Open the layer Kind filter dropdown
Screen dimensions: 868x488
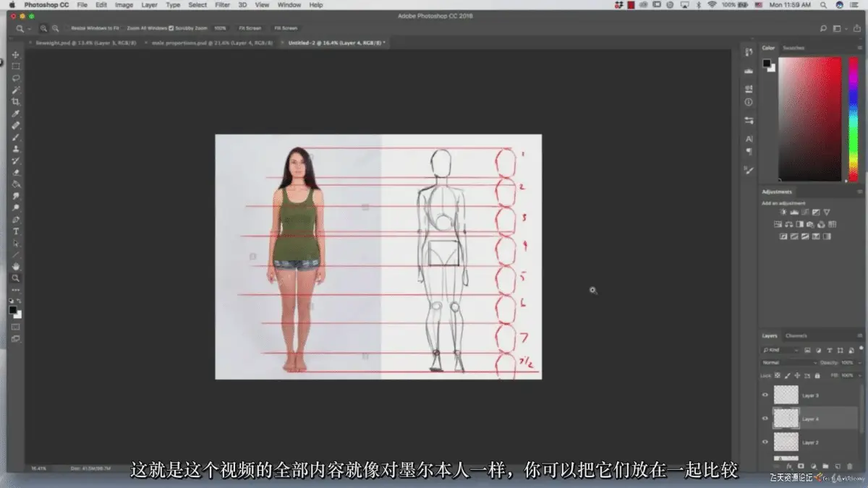[779, 351]
